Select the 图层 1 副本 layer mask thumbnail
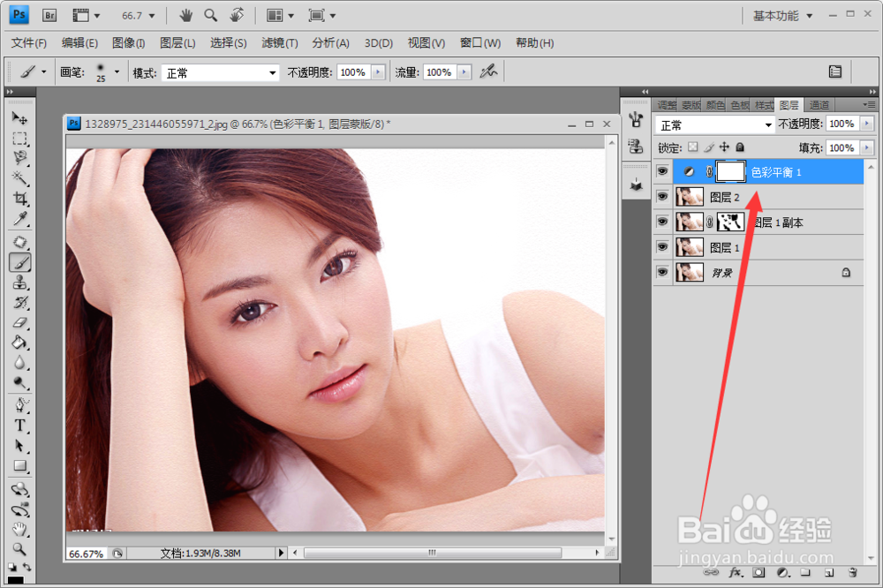The height and width of the screenshot is (588, 883). coord(730,222)
